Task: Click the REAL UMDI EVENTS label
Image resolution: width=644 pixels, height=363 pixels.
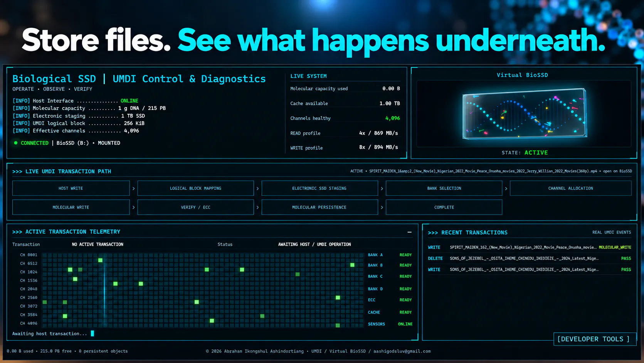Action: [x=612, y=233]
